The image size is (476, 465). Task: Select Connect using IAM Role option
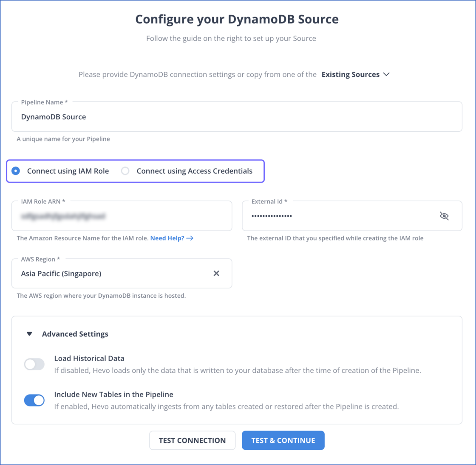click(15, 171)
